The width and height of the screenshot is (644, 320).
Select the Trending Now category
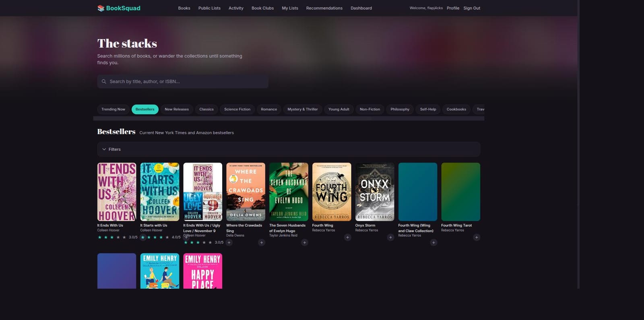(x=113, y=109)
